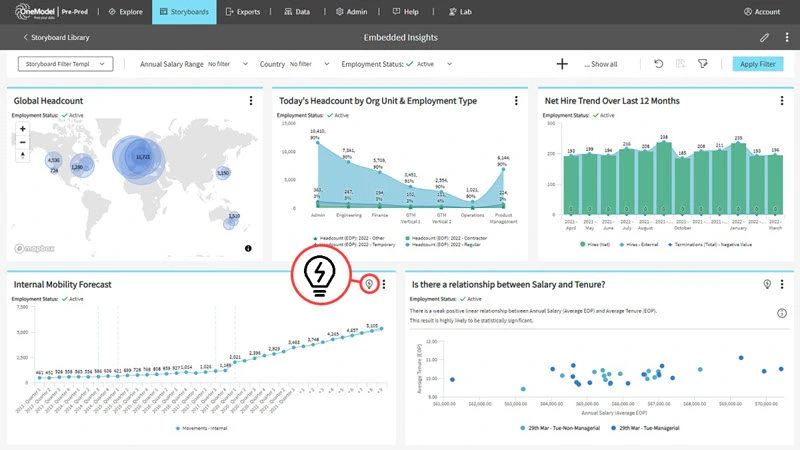This screenshot has height=450, width=800.
Task: Click the pencil edit storyboard icon
Action: pos(764,37)
